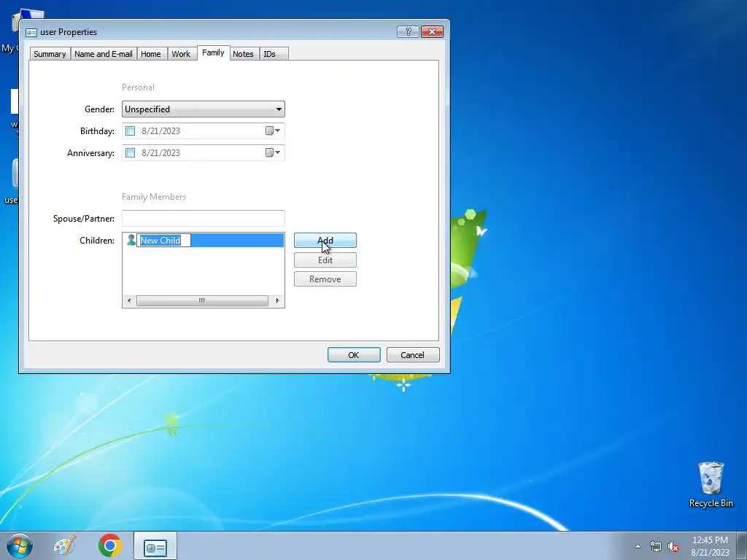Click the Birthday date 8/21/2023 text
Image resolution: width=747 pixels, height=560 pixels.
160,131
